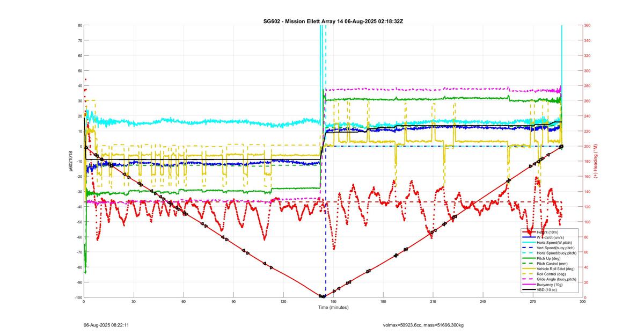Screen dimensions: 644x334
Task: Select the 'Pitch Up (deg)' legend entry
Action: coord(541,258)
